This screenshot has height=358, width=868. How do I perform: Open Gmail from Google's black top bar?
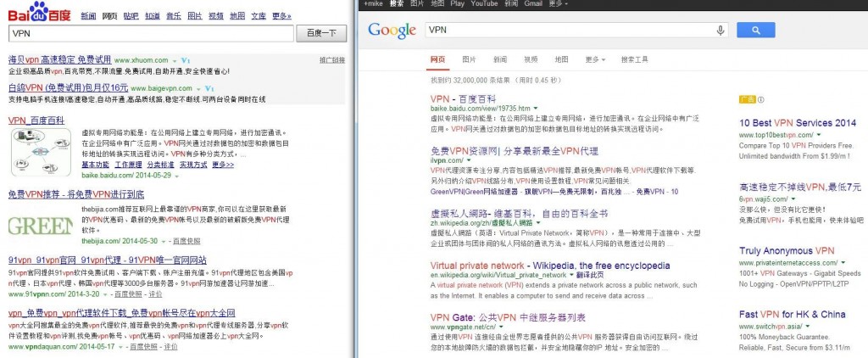(533, 4)
